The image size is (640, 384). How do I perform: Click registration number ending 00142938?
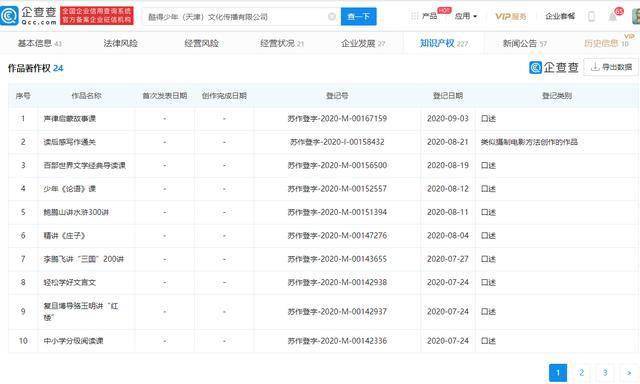pos(337,282)
